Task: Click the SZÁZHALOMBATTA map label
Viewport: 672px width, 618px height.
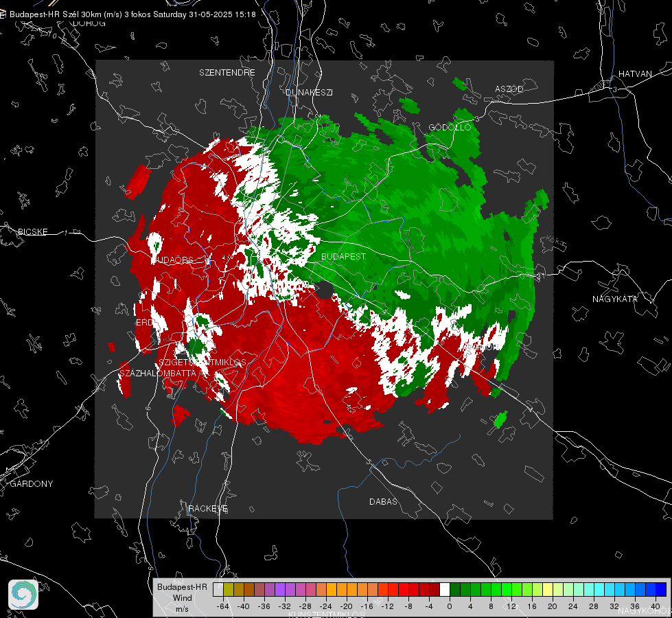Action: pyautogui.click(x=158, y=373)
